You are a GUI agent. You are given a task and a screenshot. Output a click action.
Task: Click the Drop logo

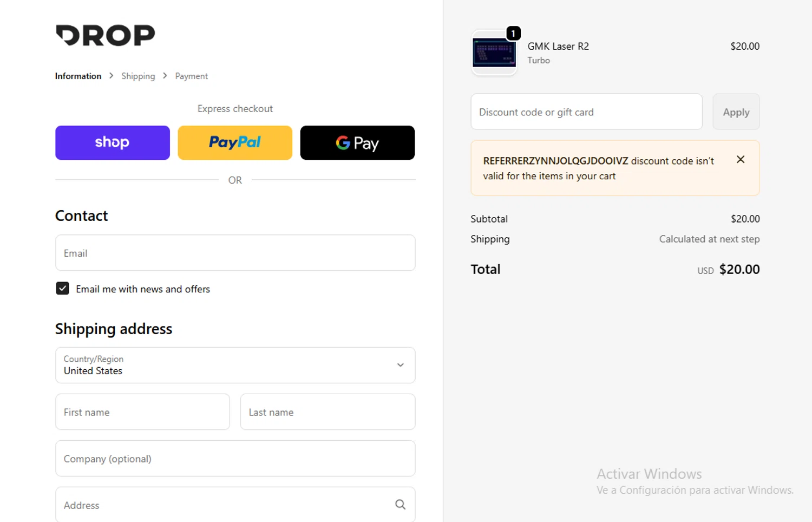pyautogui.click(x=105, y=36)
